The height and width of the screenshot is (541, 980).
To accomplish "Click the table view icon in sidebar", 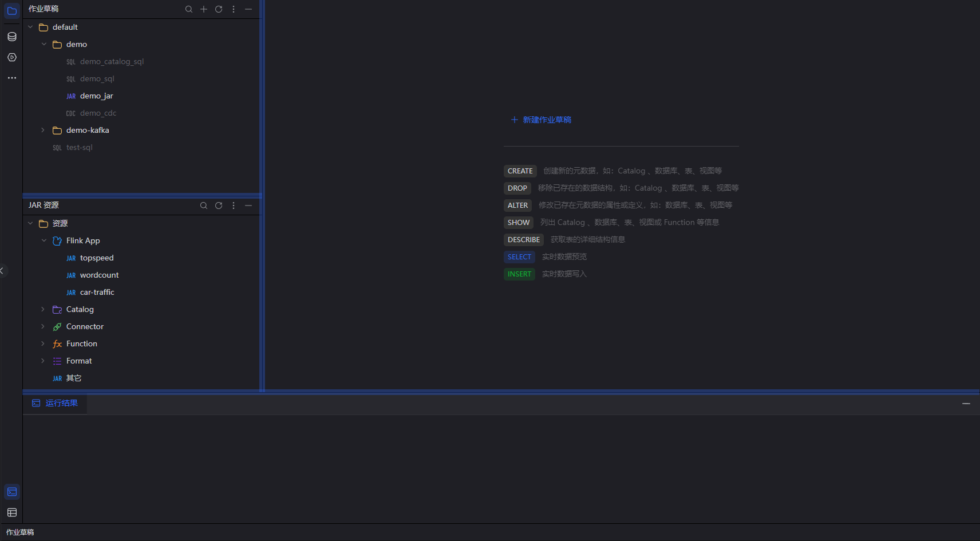I will pyautogui.click(x=12, y=512).
